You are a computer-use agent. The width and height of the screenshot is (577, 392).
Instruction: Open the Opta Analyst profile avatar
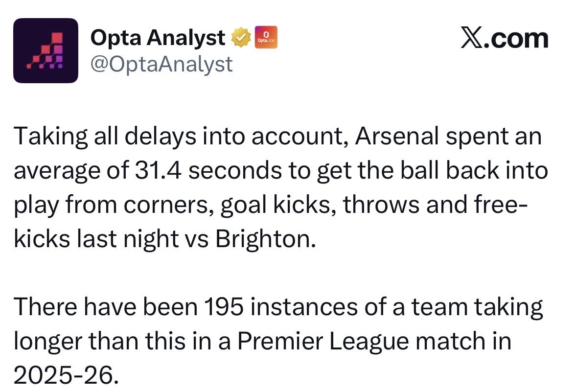(x=46, y=50)
